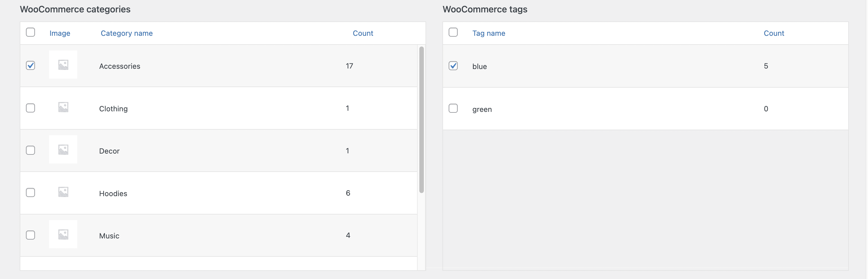Check the green tag checkbox
868x279 pixels.
coord(453,108)
